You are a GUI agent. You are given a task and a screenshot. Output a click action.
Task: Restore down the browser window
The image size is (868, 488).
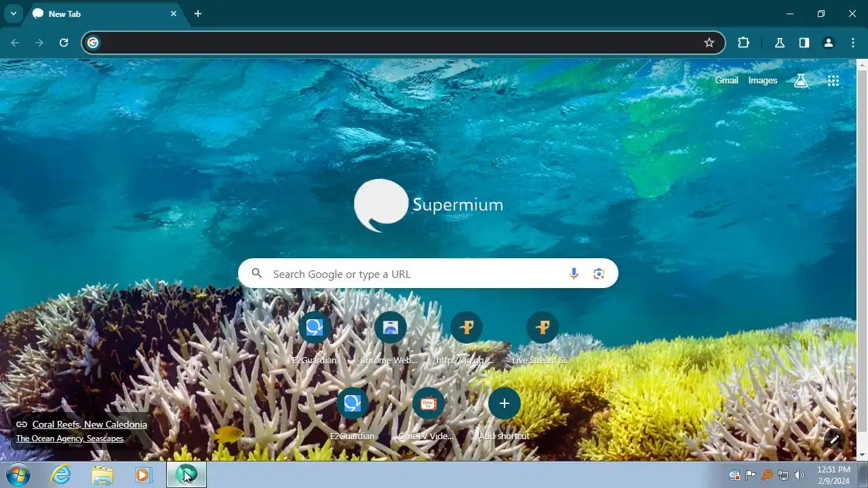(x=821, y=14)
